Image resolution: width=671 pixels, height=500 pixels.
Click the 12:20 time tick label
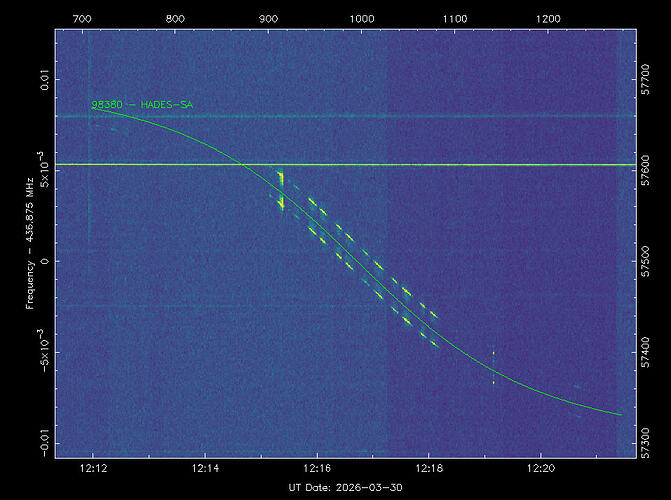click(540, 466)
